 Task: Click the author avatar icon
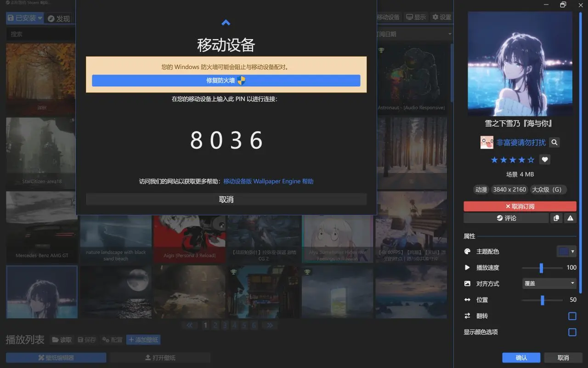coord(486,143)
